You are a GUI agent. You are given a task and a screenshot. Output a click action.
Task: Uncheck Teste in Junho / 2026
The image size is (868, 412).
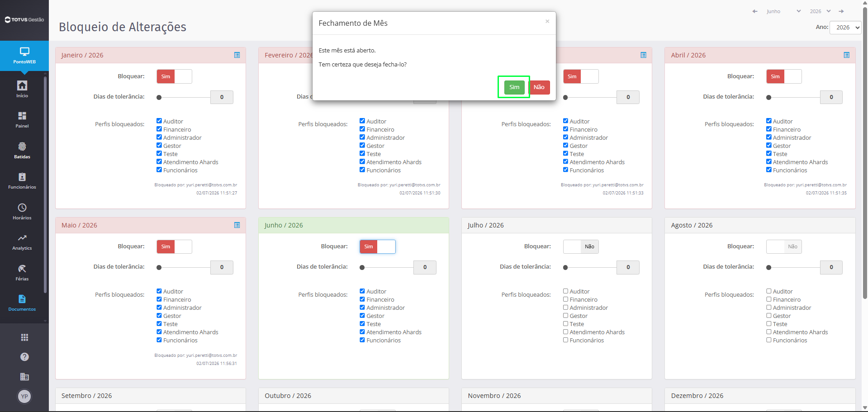362,323
